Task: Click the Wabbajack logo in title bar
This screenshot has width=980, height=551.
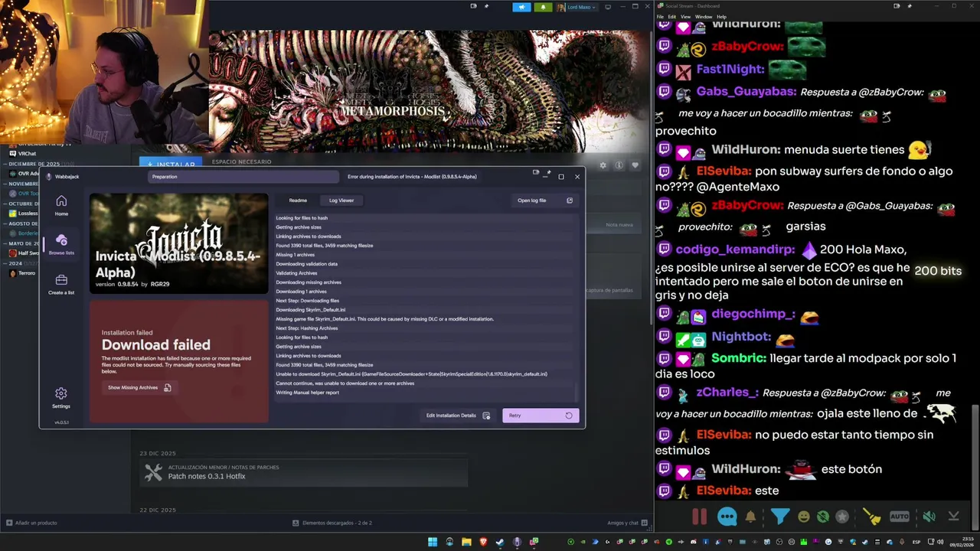Action: 49,177
